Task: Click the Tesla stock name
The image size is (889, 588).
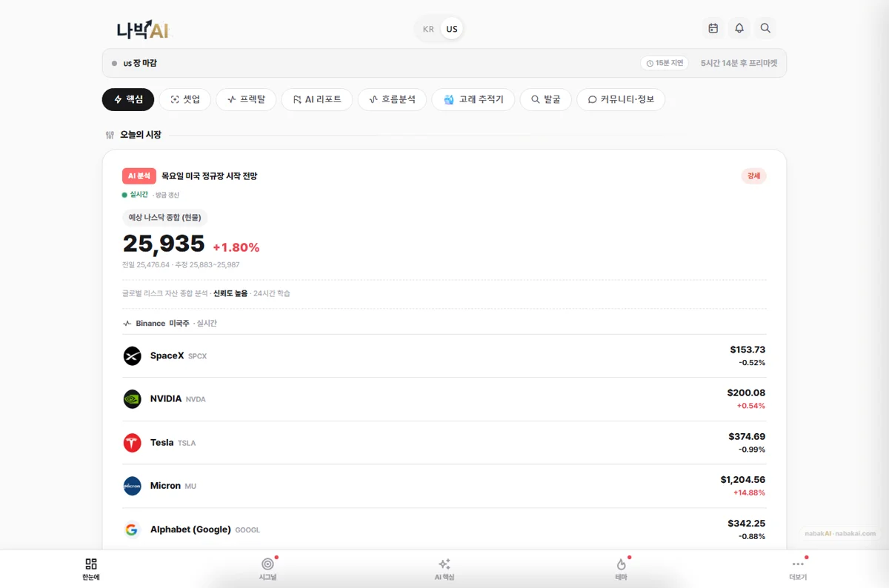Action: pos(162,442)
